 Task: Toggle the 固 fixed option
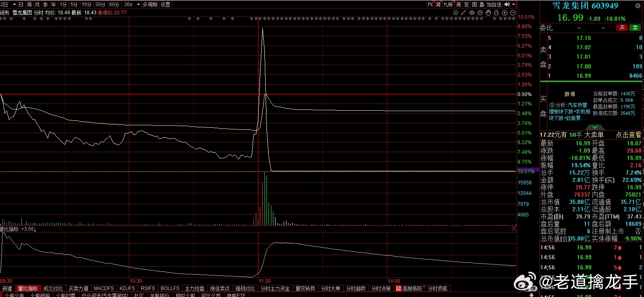click(x=474, y=4)
